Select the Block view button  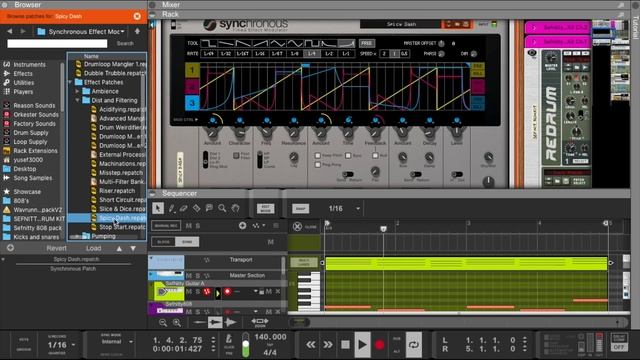[164, 242]
